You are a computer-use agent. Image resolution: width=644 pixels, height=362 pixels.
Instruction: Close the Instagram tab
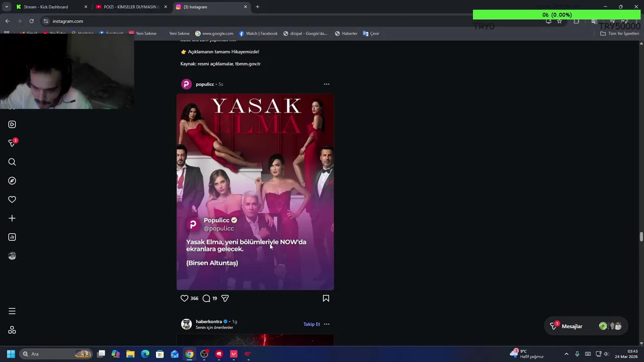[246, 7]
